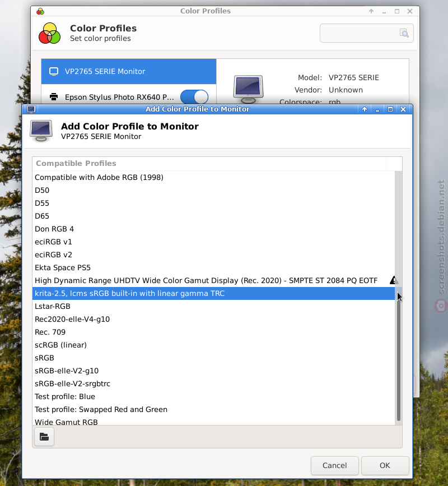This screenshot has width=448, height=486.
Task: Click monitor icon in the VP2765 SERIE Monitor row
Action: pos(54,71)
